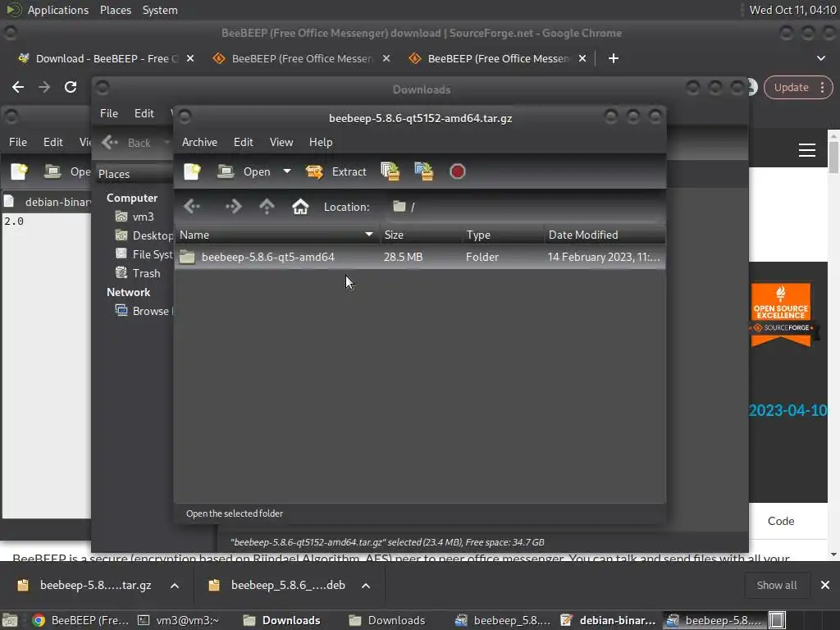Reload the Chrome page
Screen dimensions: 840x630
[71, 87]
